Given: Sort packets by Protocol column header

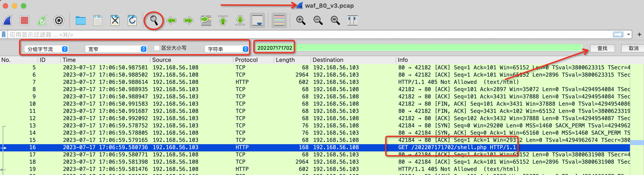Looking at the screenshot, I should point(246,60).
